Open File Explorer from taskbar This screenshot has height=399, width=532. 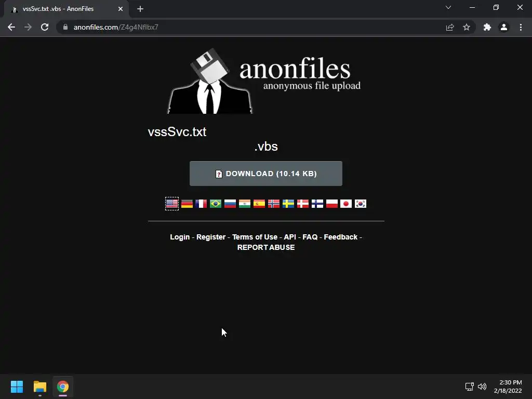pyautogui.click(x=39, y=387)
